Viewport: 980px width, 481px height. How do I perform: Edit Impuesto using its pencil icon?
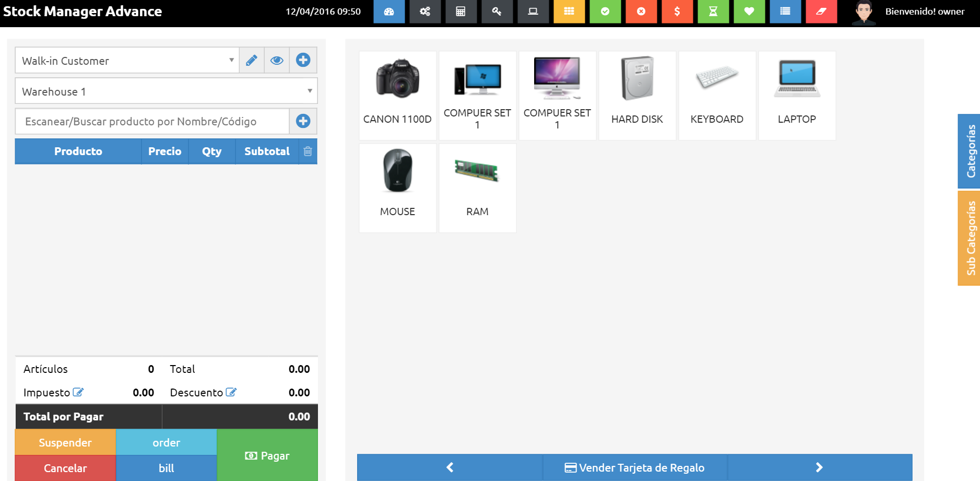point(78,392)
